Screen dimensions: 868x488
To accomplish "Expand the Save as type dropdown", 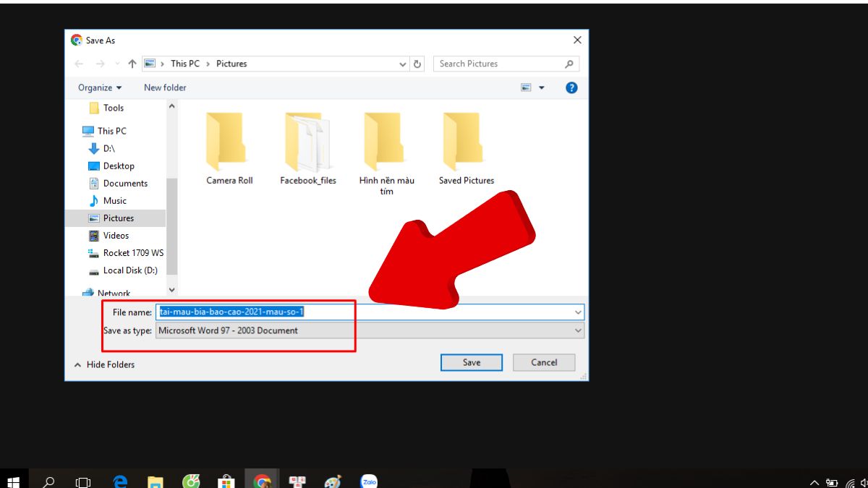I will click(578, 330).
